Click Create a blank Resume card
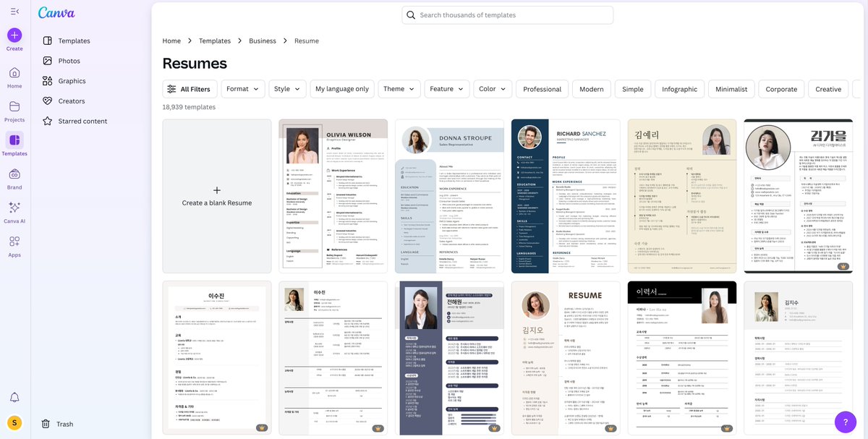This screenshot has width=868, height=439. click(217, 196)
